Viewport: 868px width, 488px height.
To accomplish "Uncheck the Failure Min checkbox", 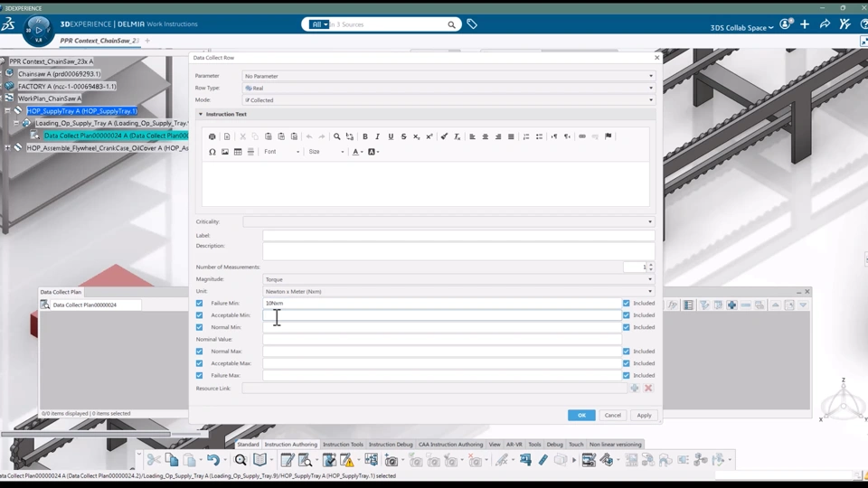I will tap(200, 304).
